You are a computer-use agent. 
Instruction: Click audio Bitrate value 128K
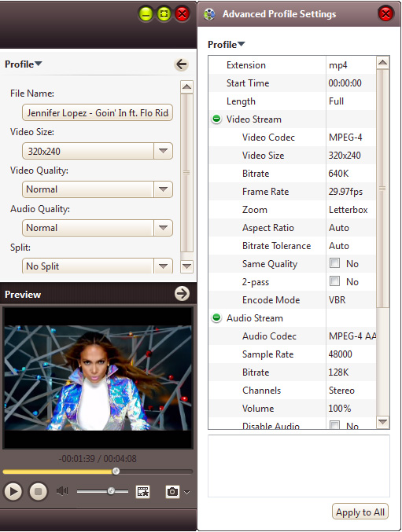coord(338,372)
